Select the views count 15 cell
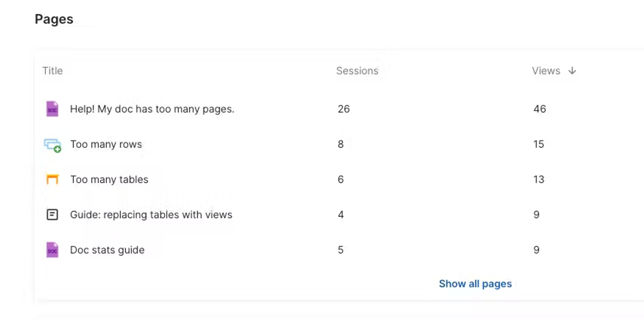Image resolution: width=644 pixels, height=320 pixels. [x=539, y=144]
